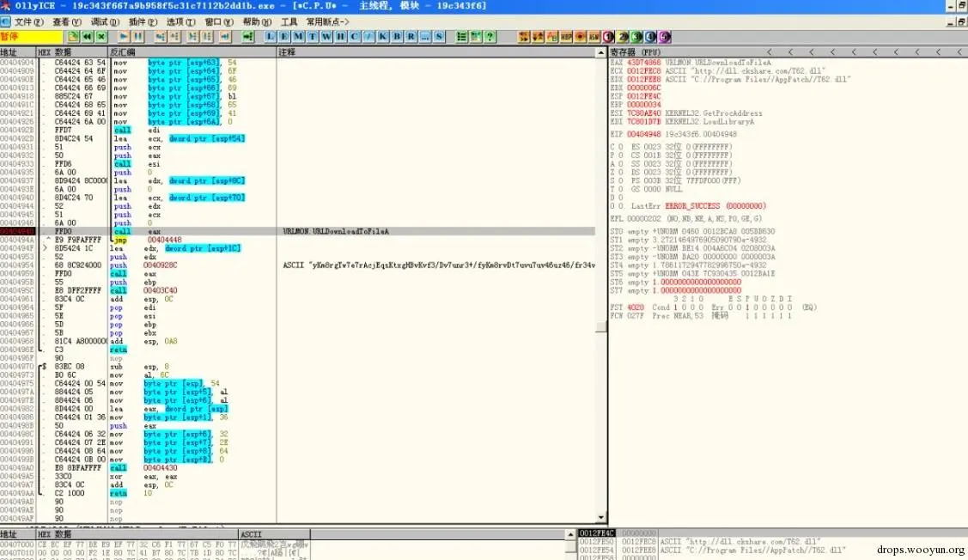Click the Run (play) toolbar icon
The width and height of the screenshot is (968, 560).
pyautogui.click(x=124, y=36)
